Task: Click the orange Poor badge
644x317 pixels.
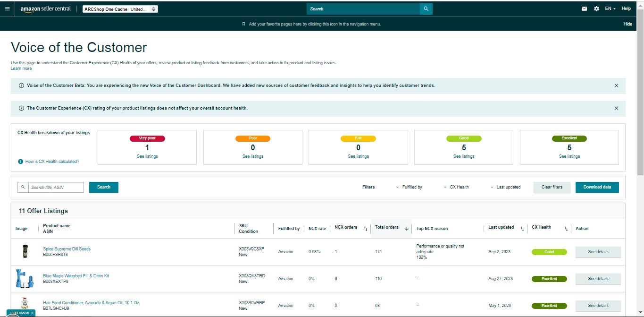Action: point(253,138)
